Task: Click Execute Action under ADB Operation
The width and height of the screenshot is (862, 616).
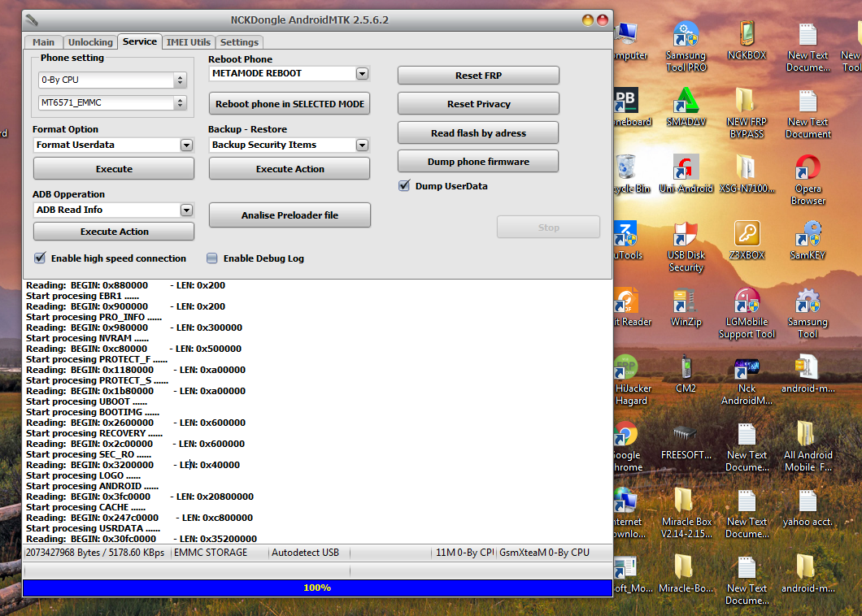Action: (x=114, y=232)
